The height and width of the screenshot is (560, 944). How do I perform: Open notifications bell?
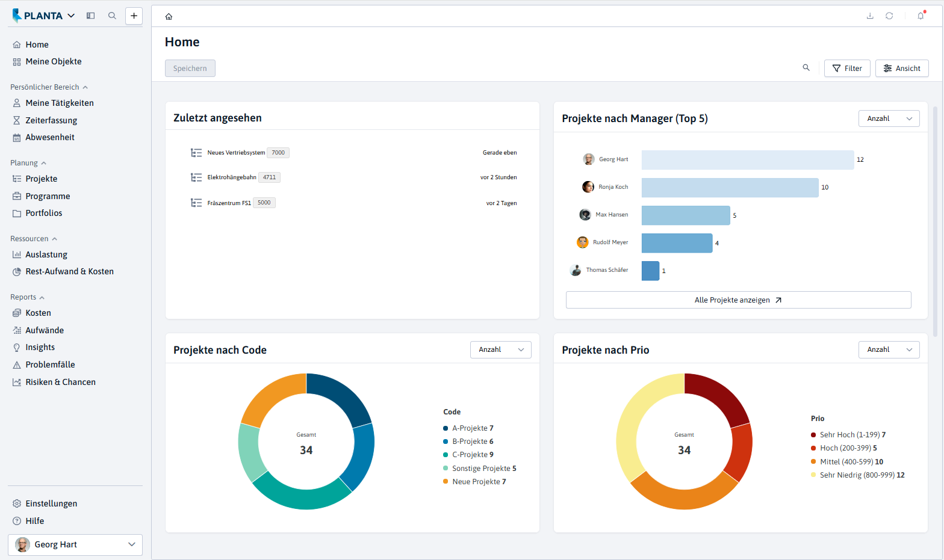[921, 16]
